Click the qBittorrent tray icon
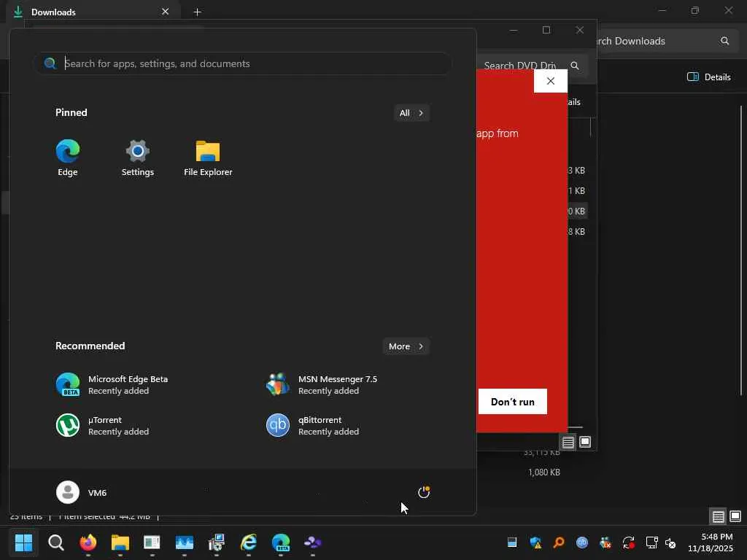 pos(581,542)
